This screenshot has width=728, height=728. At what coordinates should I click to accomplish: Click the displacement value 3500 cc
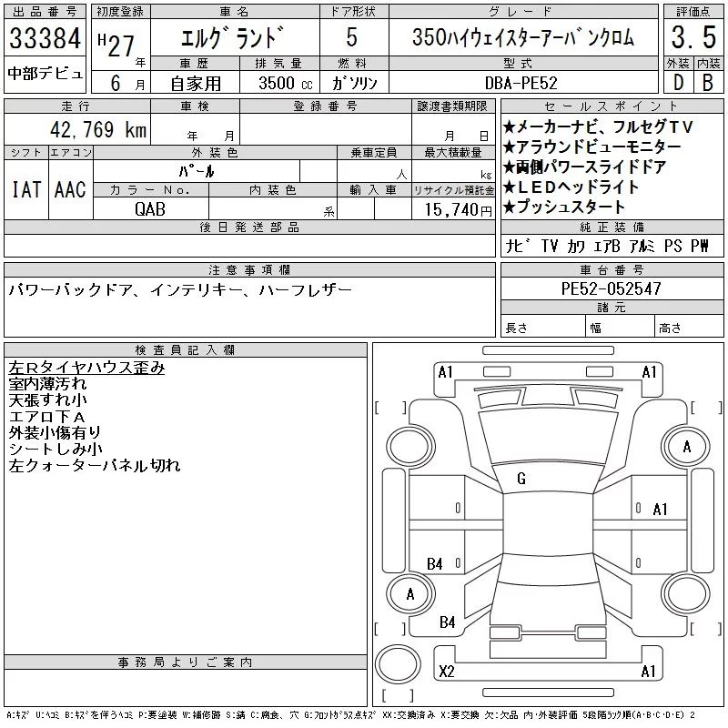[286, 83]
